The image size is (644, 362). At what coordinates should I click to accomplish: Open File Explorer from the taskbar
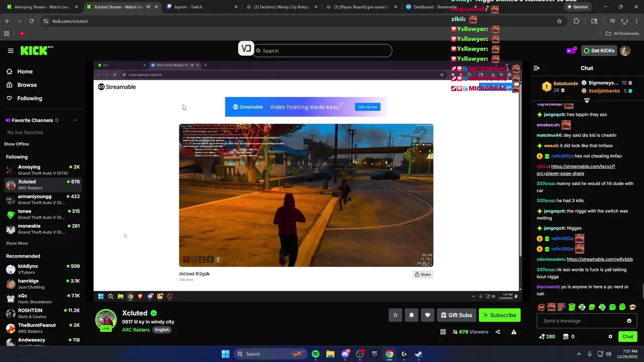click(330, 354)
